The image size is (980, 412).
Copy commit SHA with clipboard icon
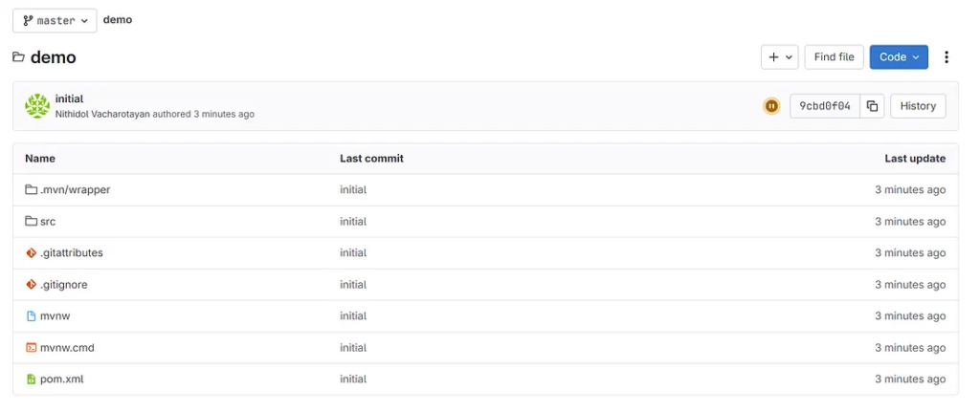pyautogui.click(x=872, y=106)
